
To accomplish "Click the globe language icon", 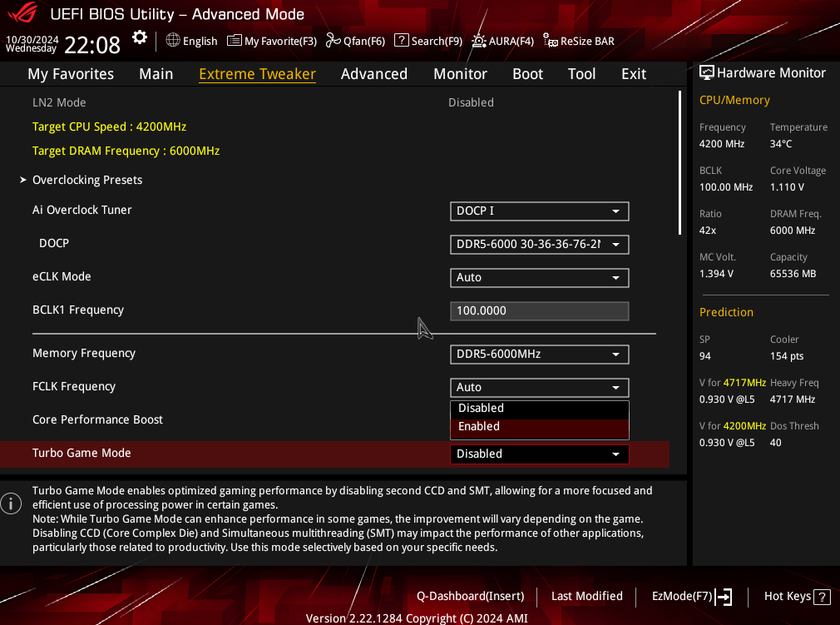I will pyautogui.click(x=172, y=40).
